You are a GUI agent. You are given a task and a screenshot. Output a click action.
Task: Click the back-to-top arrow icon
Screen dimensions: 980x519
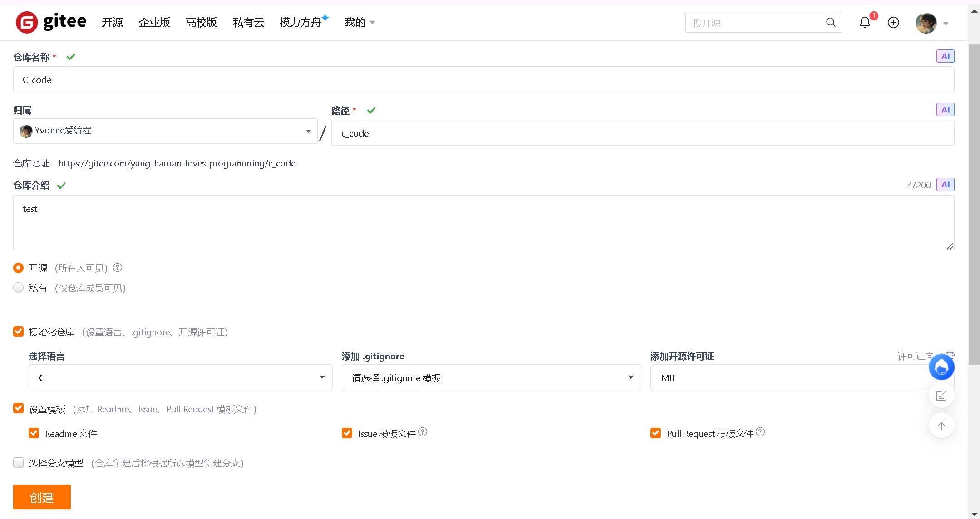pyautogui.click(x=941, y=426)
